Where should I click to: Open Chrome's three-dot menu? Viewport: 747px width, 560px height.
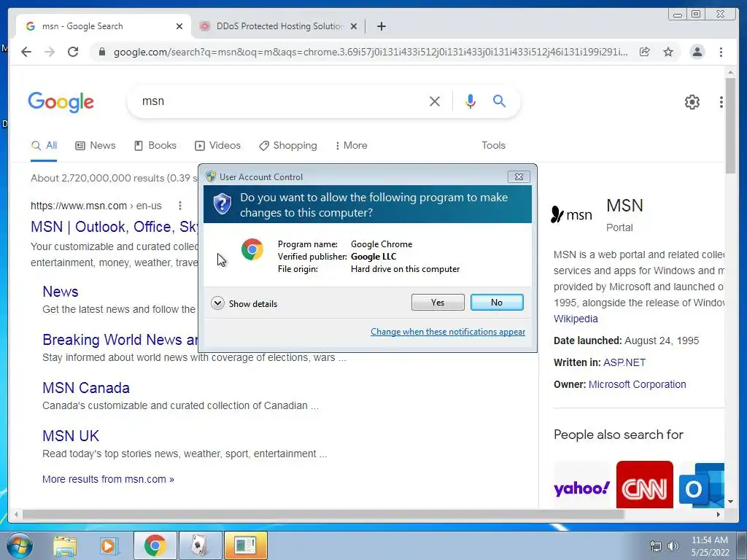point(721,52)
